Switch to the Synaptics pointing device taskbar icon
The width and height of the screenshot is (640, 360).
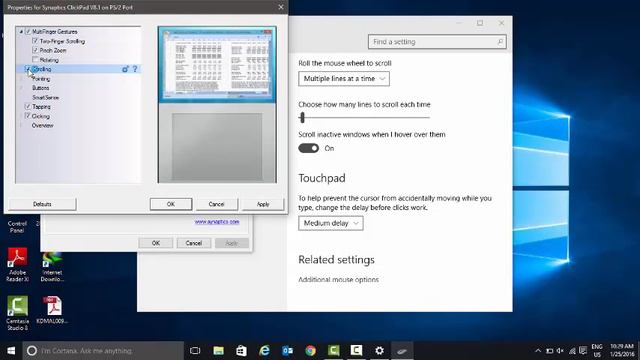402,351
